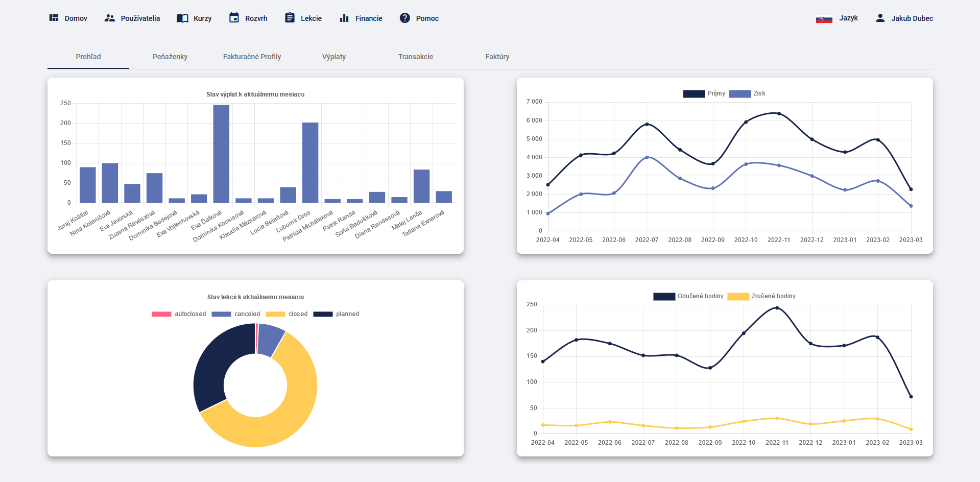Open the Fakturačné Profily tab
This screenshot has height=482, width=980.
coord(252,57)
